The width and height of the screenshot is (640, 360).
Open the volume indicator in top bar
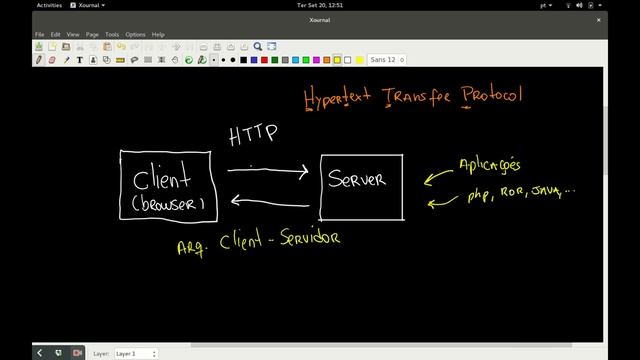[x=579, y=5]
